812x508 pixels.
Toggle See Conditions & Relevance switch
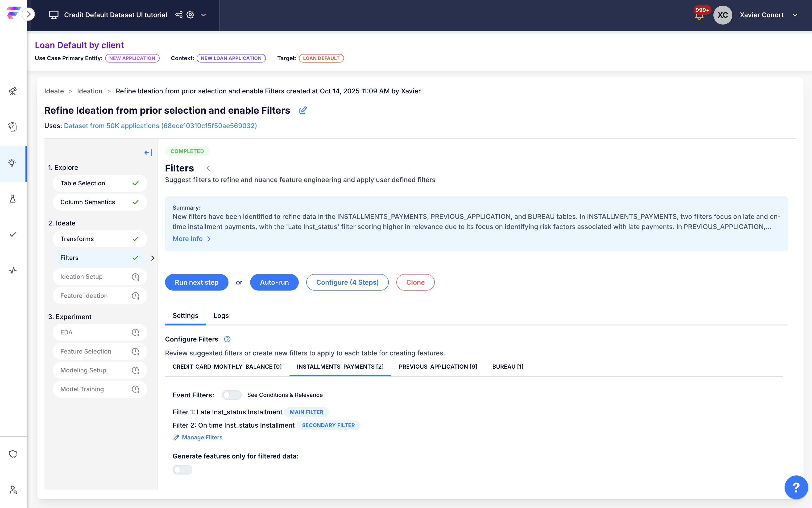[x=231, y=395]
